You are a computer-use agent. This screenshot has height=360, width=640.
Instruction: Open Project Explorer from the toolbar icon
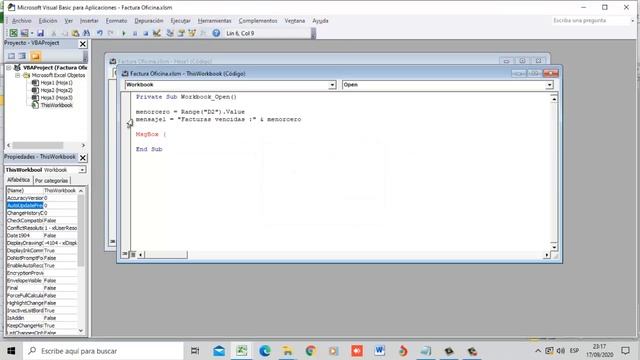170,33
